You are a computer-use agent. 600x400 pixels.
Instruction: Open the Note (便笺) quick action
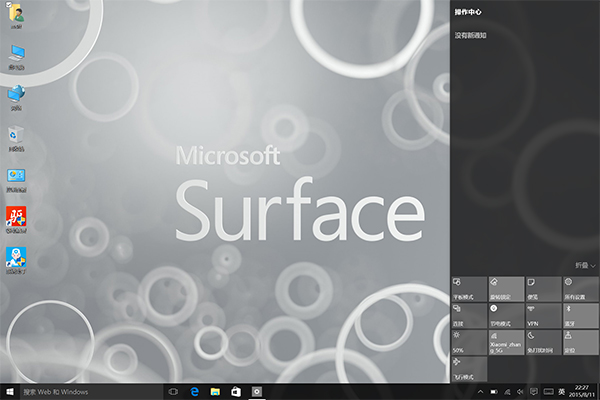pos(543,289)
